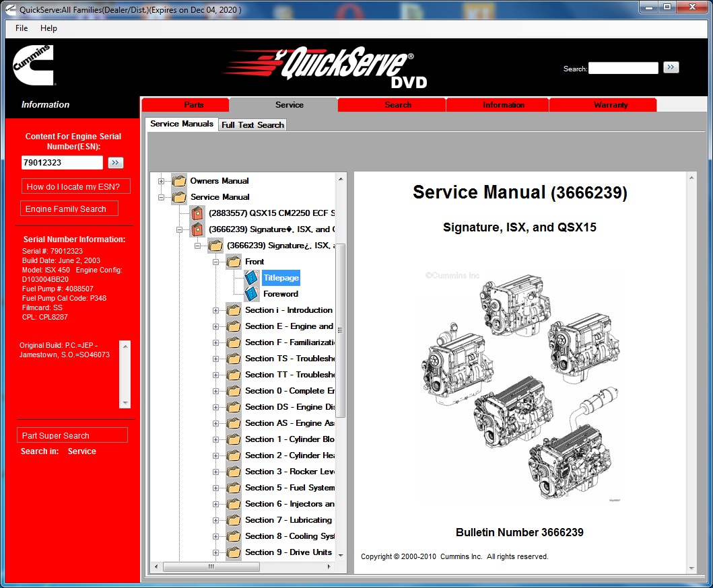Click the tree horizontal scrollbar right arrow
This screenshot has width=713, height=588.
pyautogui.click(x=329, y=566)
